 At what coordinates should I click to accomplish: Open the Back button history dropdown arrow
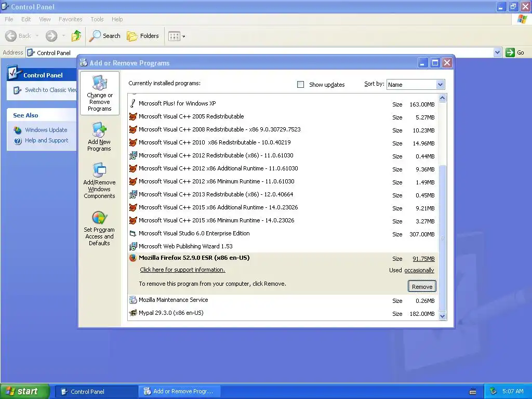[x=37, y=36]
